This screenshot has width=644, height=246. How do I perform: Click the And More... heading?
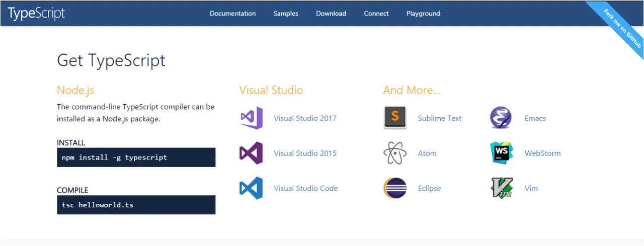pos(412,90)
